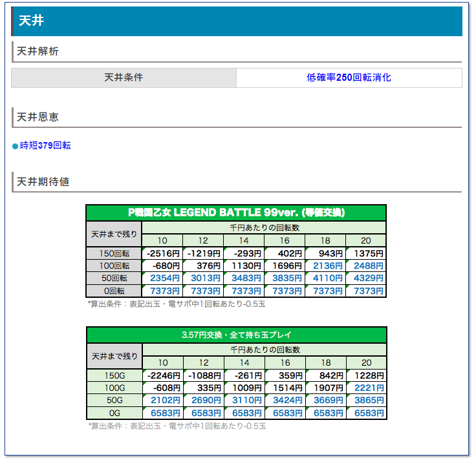Open the 時短379回転 link

(x=45, y=145)
